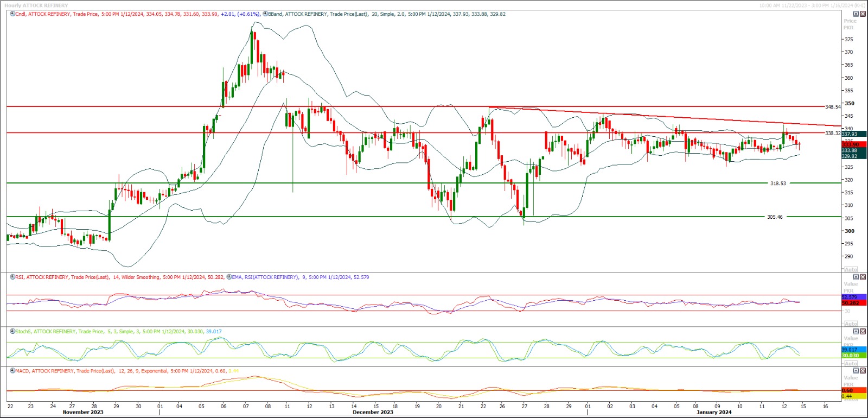Click the chart date range text at top
The width and height of the screenshot is (868, 418).
pyautogui.click(x=812, y=5)
